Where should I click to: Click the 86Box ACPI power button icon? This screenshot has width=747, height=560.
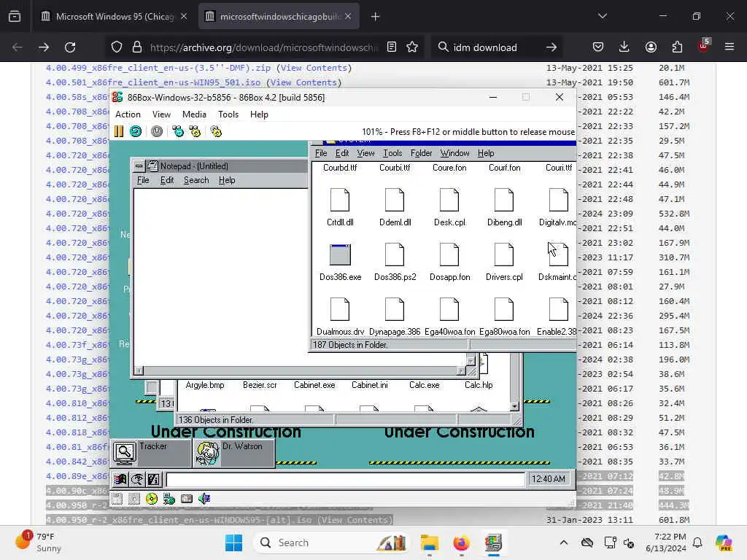pyautogui.click(x=157, y=131)
